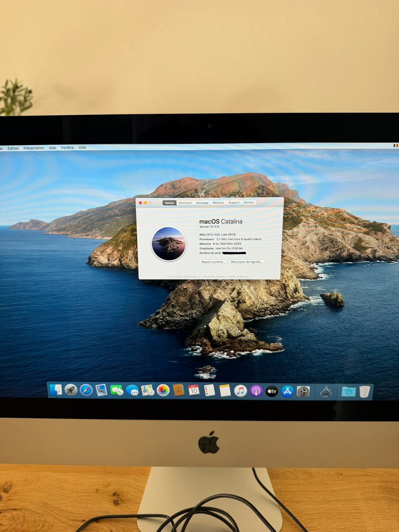Open Photos colorful flower icon
399x532 pixels.
(163, 390)
